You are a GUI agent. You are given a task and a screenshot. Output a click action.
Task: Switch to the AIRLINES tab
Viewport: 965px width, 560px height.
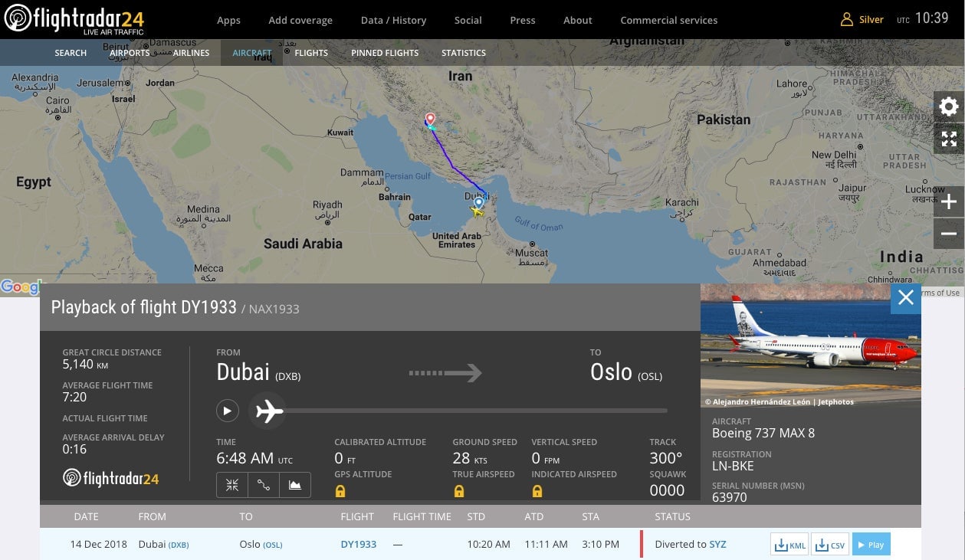point(191,53)
